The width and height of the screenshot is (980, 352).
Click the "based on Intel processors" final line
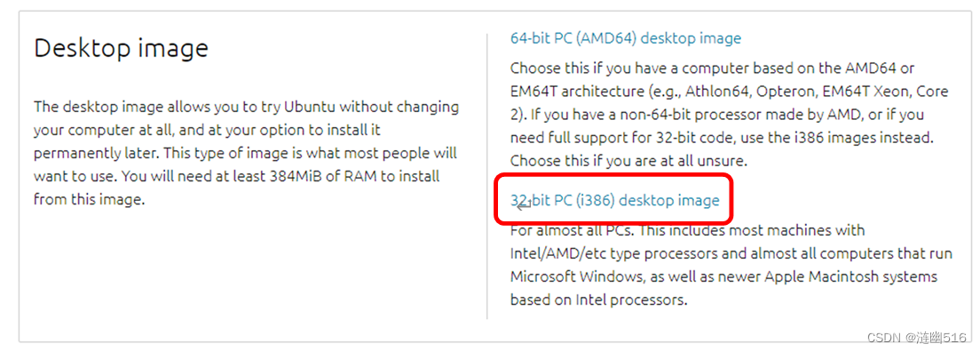coord(599,300)
